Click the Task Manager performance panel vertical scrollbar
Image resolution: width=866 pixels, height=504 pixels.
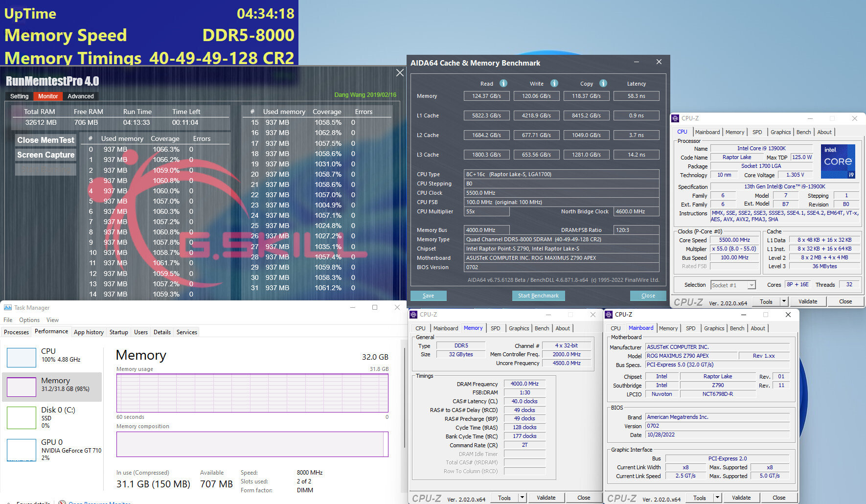coord(404,396)
